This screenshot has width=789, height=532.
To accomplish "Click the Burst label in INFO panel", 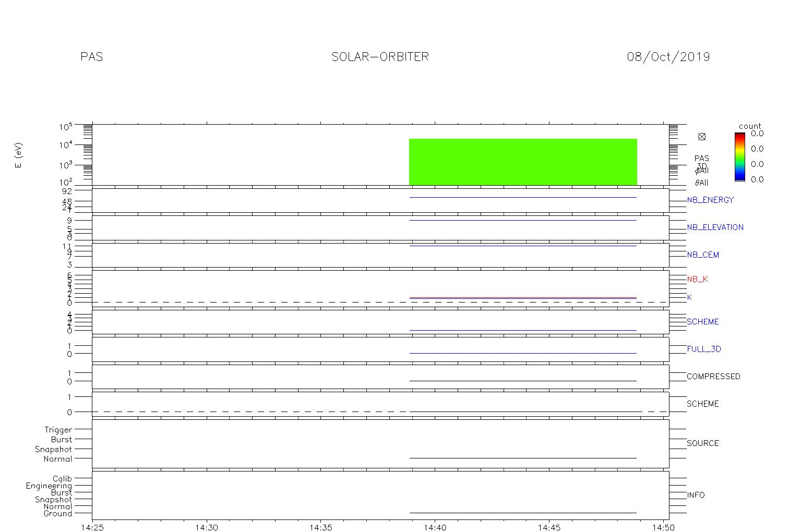I will click(62, 492).
